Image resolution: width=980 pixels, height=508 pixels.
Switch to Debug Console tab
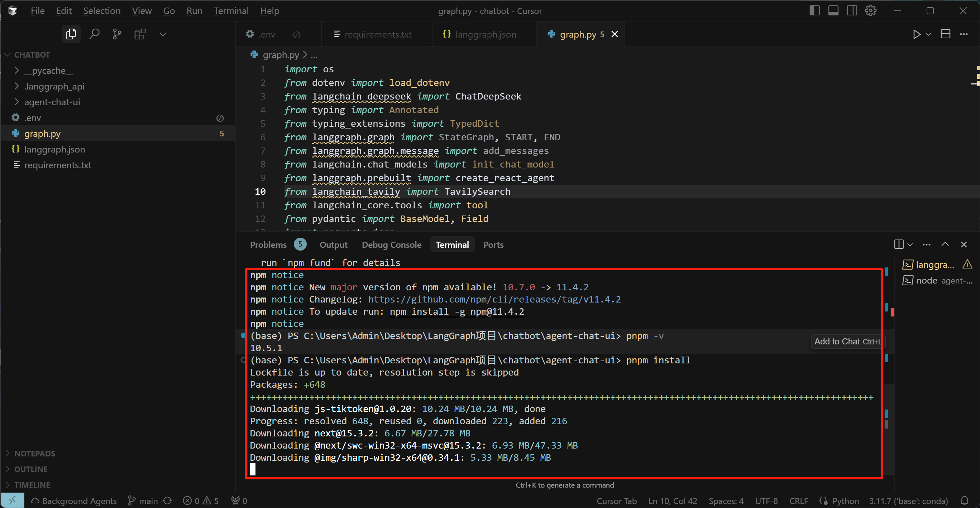tap(392, 245)
